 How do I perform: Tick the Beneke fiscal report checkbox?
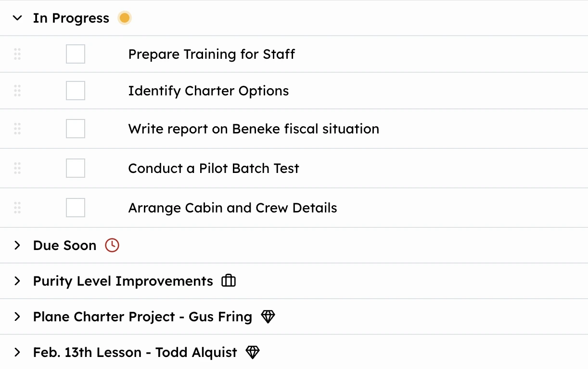coord(76,129)
